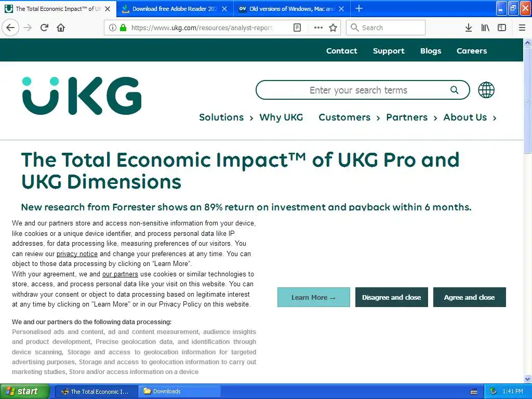
Task: Open the Support link
Action: (389, 51)
